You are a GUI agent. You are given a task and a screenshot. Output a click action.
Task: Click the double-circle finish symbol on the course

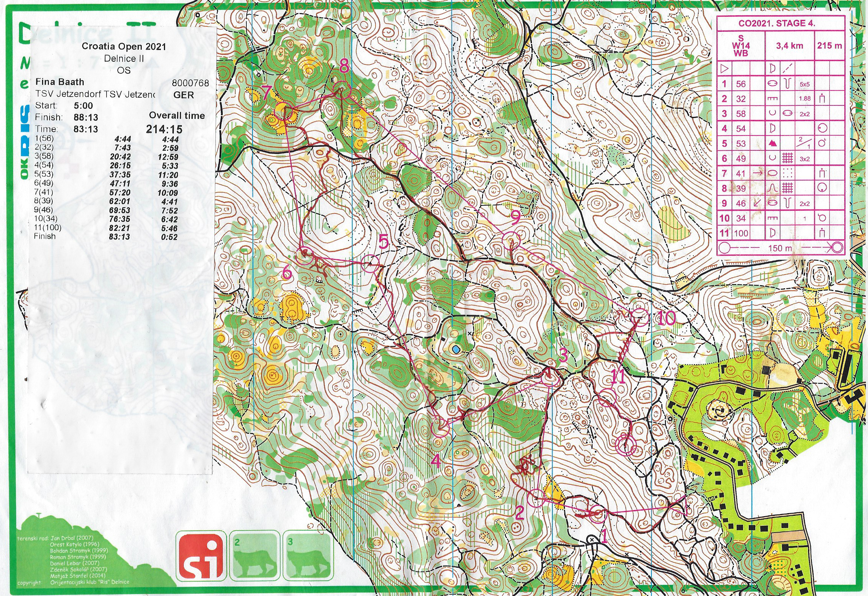(626, 446)
